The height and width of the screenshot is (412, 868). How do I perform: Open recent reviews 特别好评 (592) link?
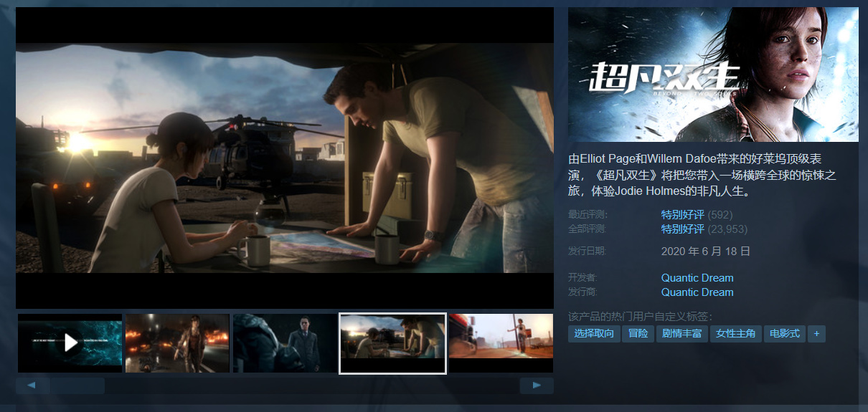coord(697,214)
